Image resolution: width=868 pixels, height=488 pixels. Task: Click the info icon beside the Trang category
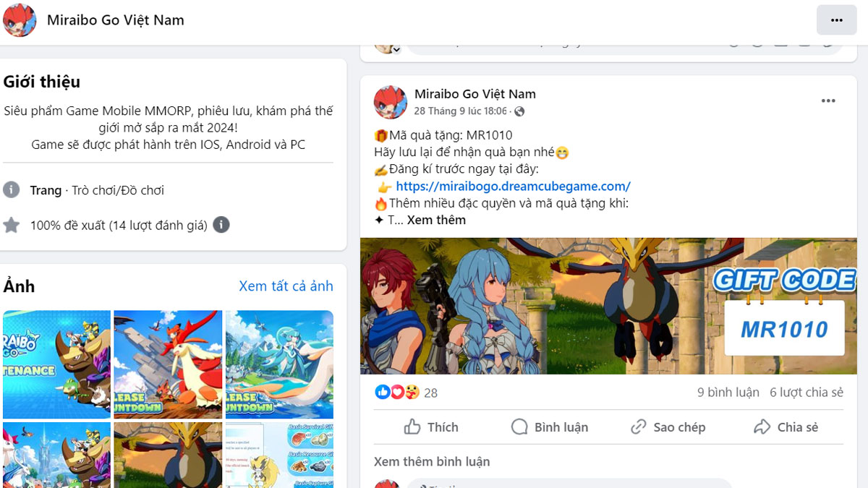click(x=11, y=189)
